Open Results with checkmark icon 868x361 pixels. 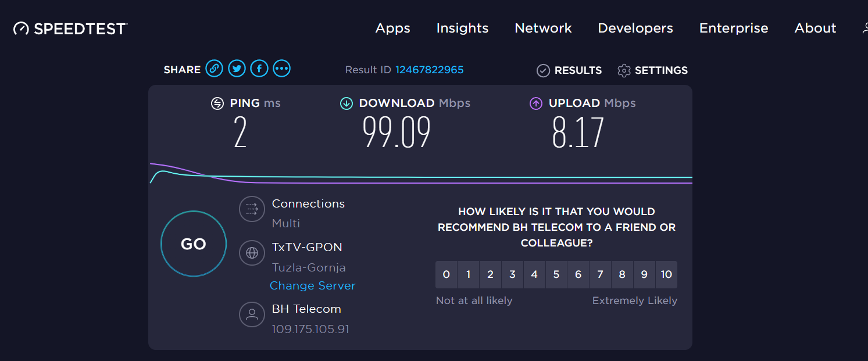(543, 70)
